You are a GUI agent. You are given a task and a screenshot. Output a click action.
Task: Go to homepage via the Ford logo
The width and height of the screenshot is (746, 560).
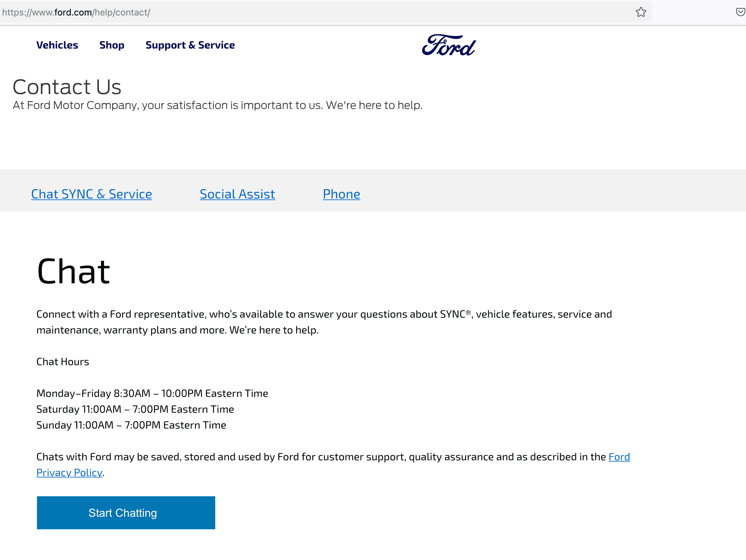449,45
